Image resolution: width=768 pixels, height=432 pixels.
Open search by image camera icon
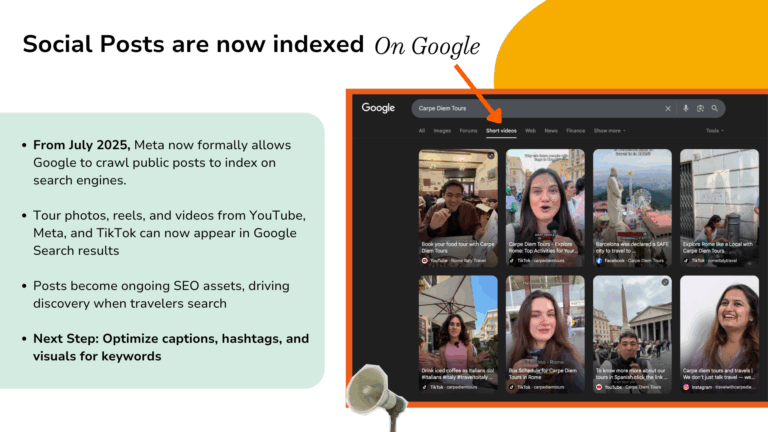point(700,108)
